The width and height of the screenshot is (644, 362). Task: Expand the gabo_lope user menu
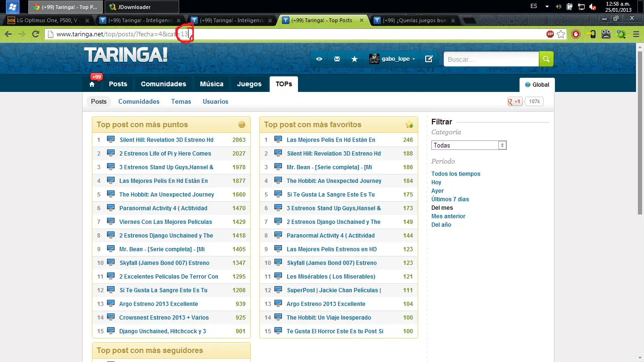coord(392,59)
